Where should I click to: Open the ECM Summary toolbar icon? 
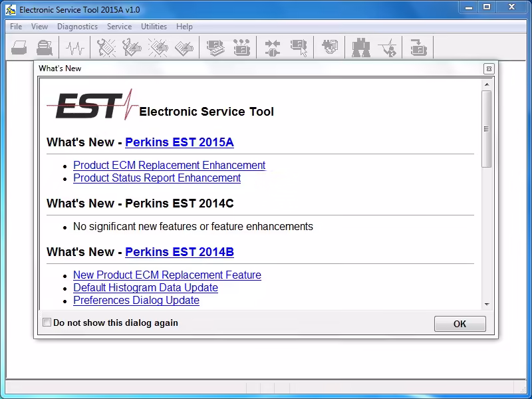215,48
